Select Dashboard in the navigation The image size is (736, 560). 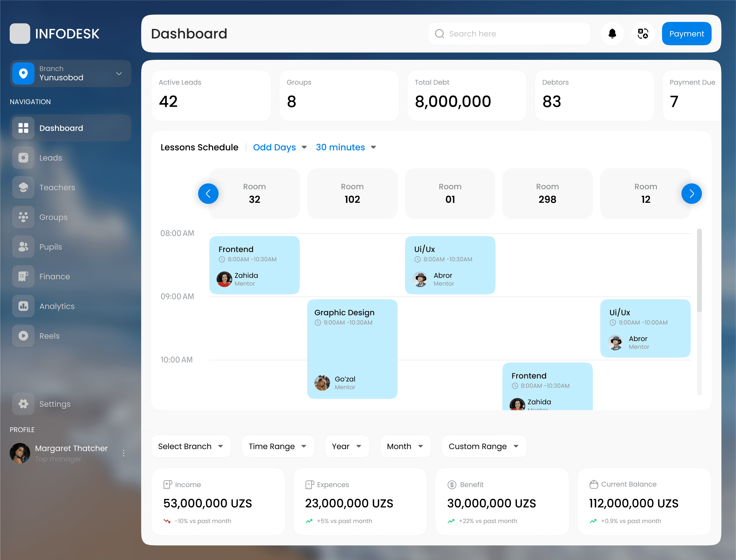pos(71,128)
